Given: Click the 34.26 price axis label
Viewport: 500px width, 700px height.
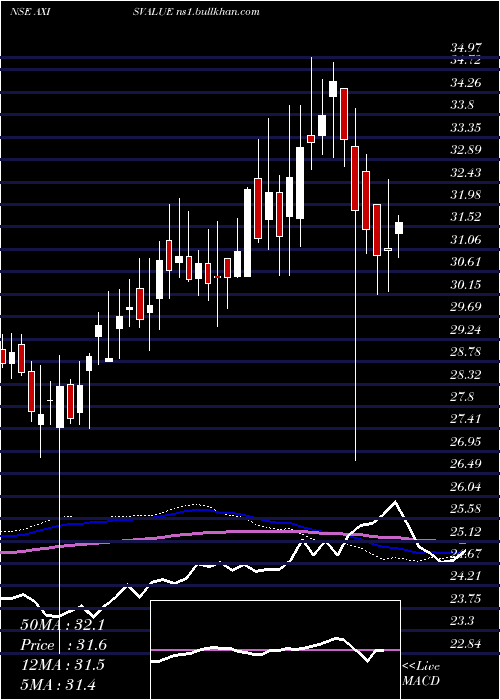Looking at the screenshot, I should click(466, 83).
